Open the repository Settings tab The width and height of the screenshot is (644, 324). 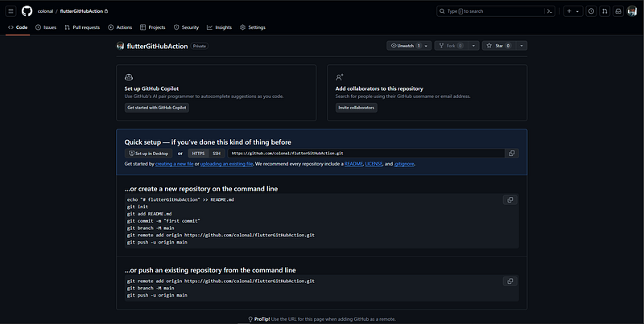click(x=253, y=27)
